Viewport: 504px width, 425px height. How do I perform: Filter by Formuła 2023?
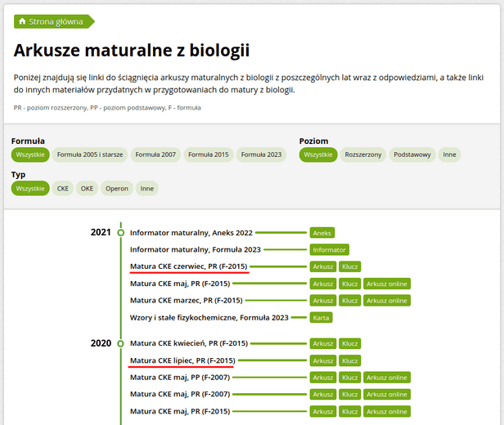(261, 154)
